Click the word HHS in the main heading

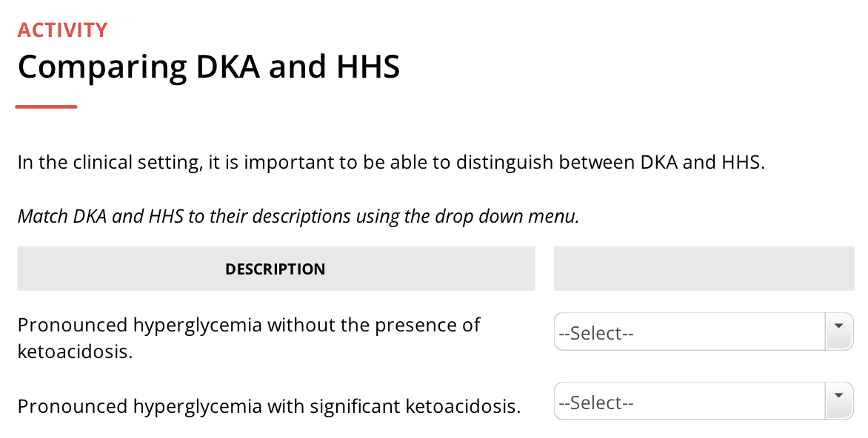point(368,67)
